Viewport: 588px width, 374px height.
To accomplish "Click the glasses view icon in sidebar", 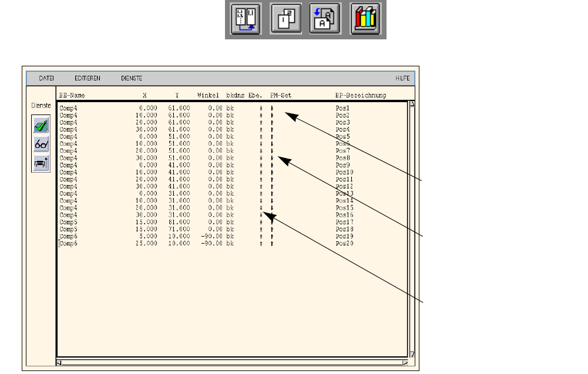I will [41, 144].
